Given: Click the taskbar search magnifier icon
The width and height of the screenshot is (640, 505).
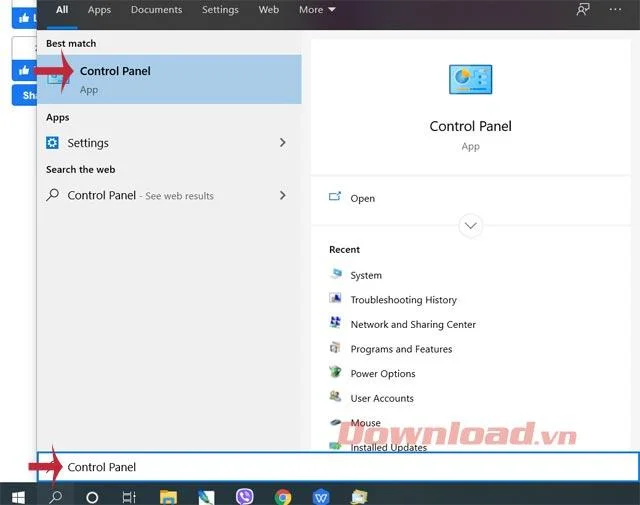Looking at the screenshot, I should pos(56,497).
